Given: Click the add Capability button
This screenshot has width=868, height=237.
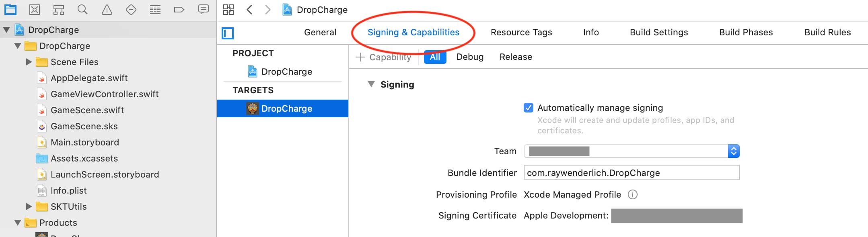Looking at the screenshot, I should tap(384, 57).
